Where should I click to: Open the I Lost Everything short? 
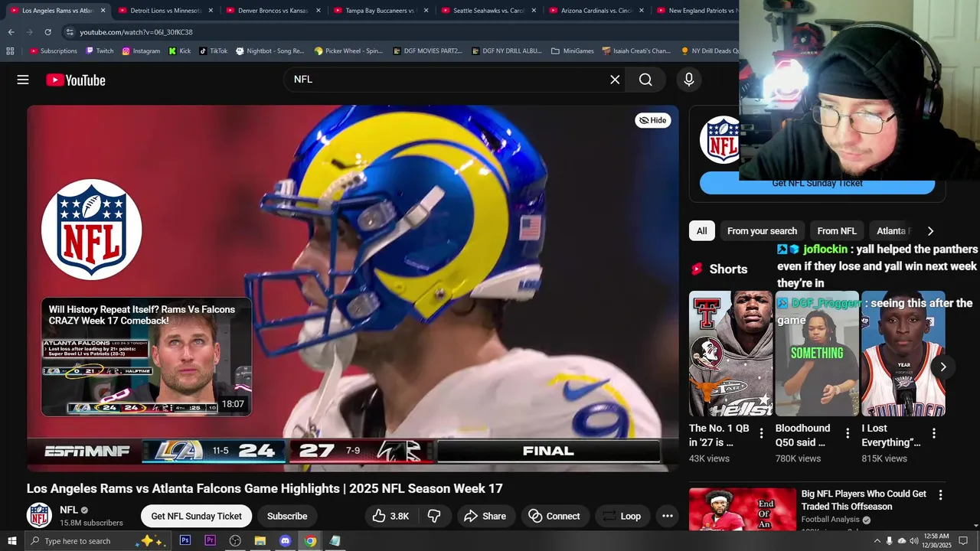903,354
